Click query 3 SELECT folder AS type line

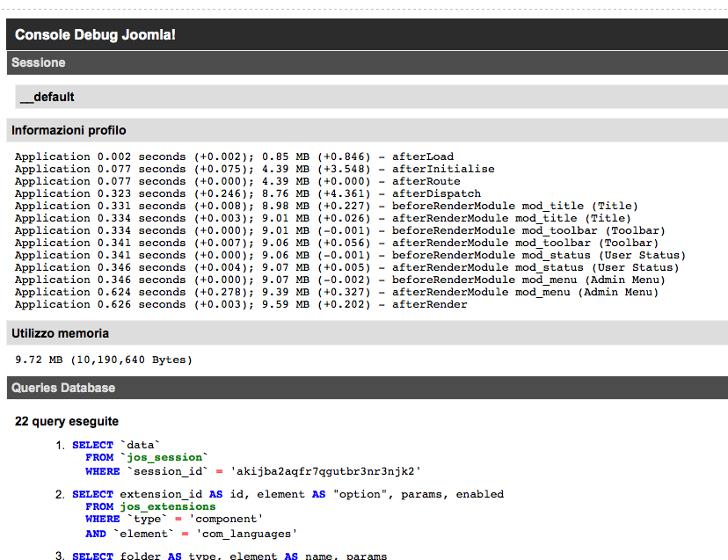pyautogui.click(x=229, y=556)
